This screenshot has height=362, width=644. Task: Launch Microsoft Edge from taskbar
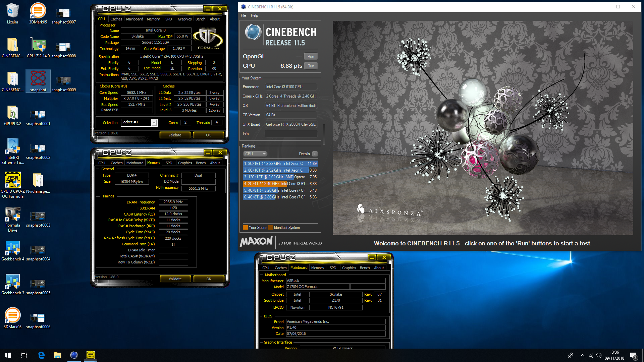[41, 355]
